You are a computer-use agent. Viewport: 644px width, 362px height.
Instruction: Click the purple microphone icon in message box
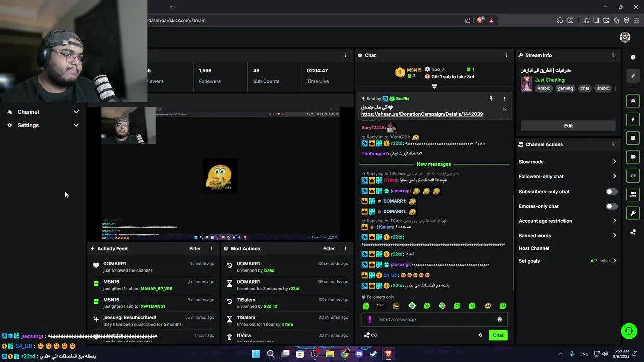(x=370, y=319)
